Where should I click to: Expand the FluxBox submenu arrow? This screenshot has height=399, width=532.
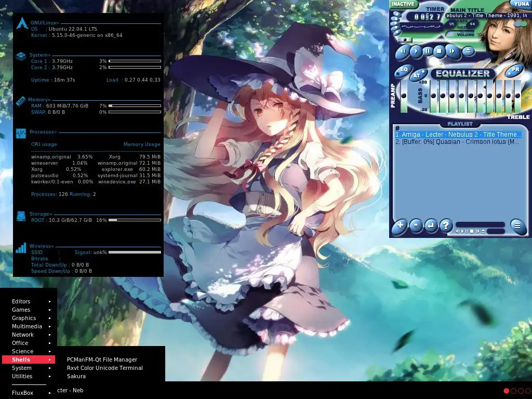(50, 393)
